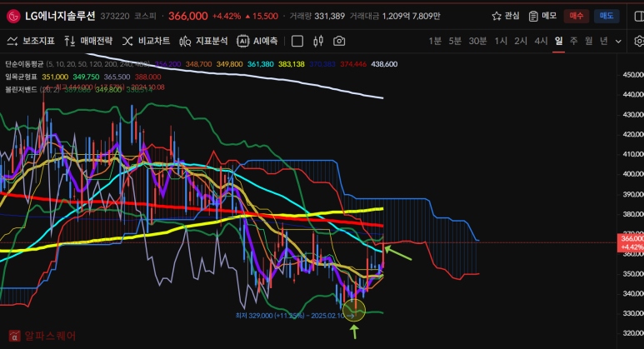Capture chart with camera icon
The width and height of the screenshot is (644, 349).
pyautogui.click(x=339, y=41)
